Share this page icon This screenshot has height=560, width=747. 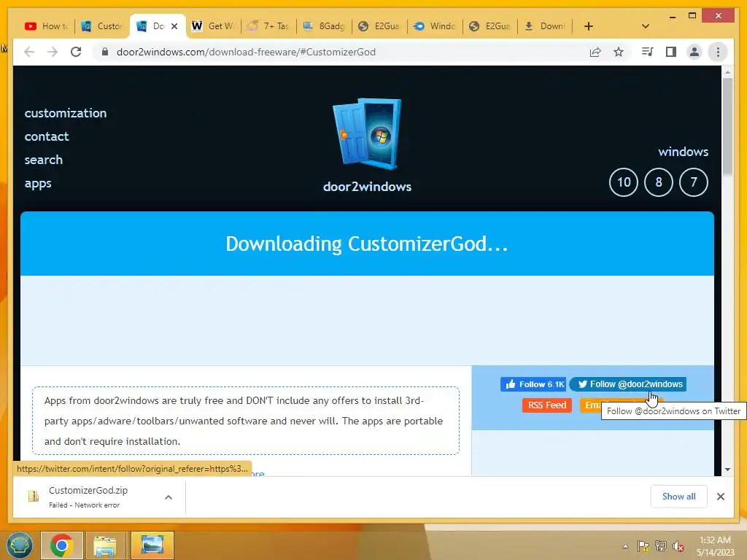pyautogui.click(x=595, y=52)
